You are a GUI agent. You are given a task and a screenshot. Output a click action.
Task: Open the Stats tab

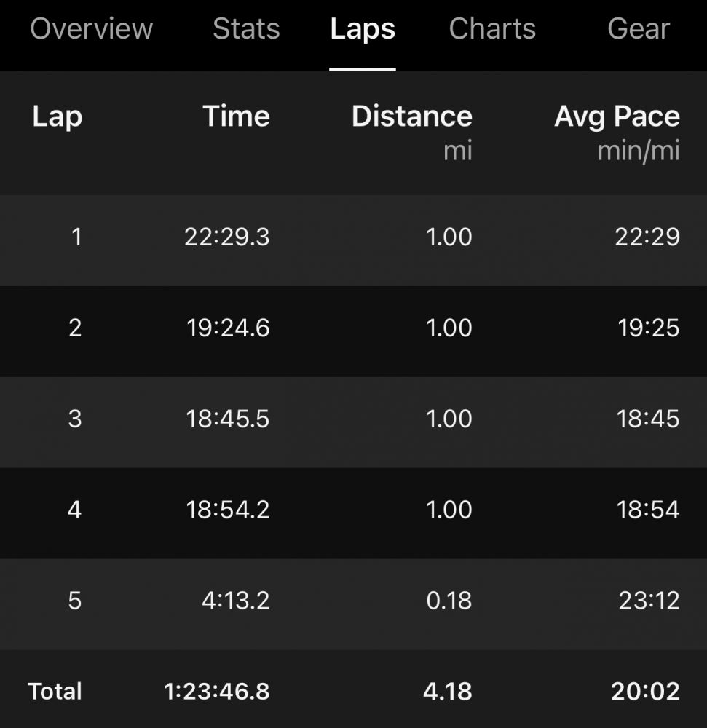coord(246,29)
